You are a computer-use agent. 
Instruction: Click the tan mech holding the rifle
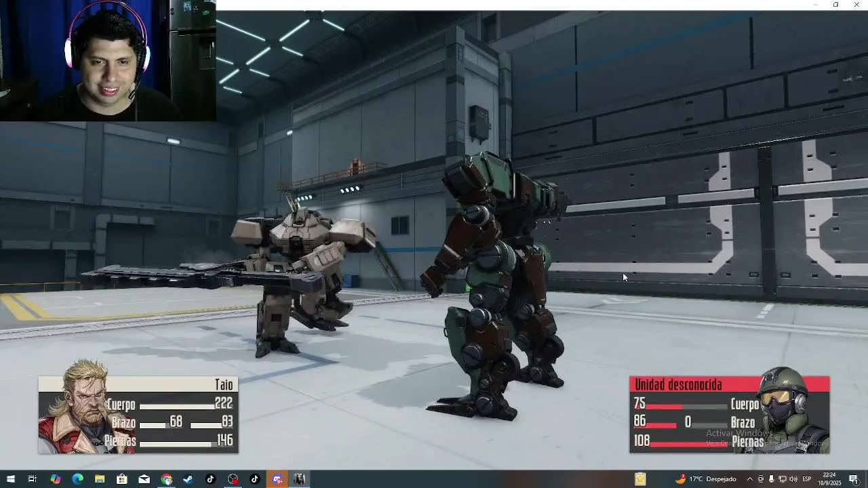[298, 278]
